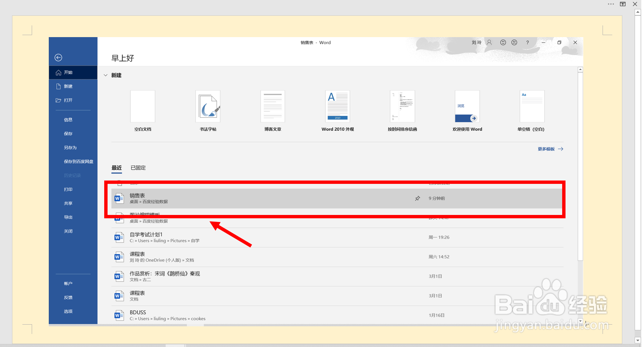Select 打开 in the left sidebar
Image resolution: width=644 pixels, height=347 pixels.
coord(73,100)
